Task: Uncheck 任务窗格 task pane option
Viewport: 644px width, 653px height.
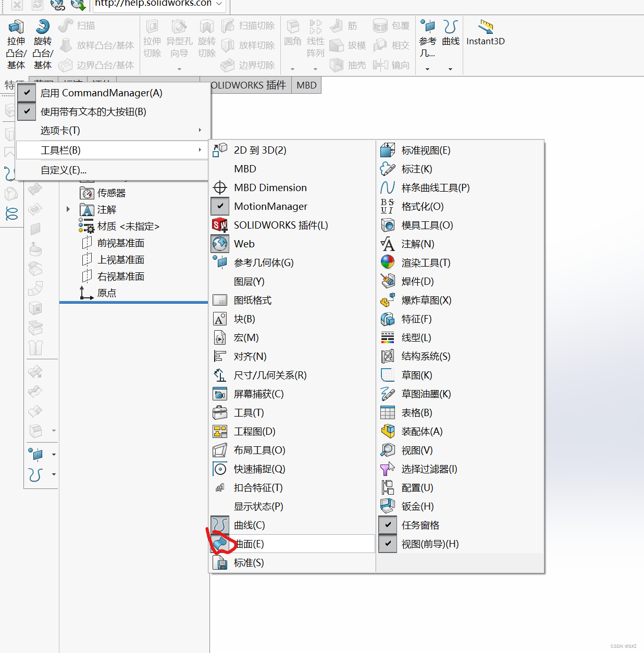Action: (460, 525)
